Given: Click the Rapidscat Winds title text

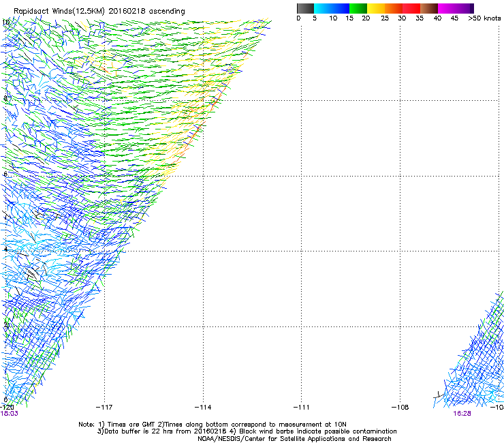Looking at the screenshot, I should pos(99,12).
